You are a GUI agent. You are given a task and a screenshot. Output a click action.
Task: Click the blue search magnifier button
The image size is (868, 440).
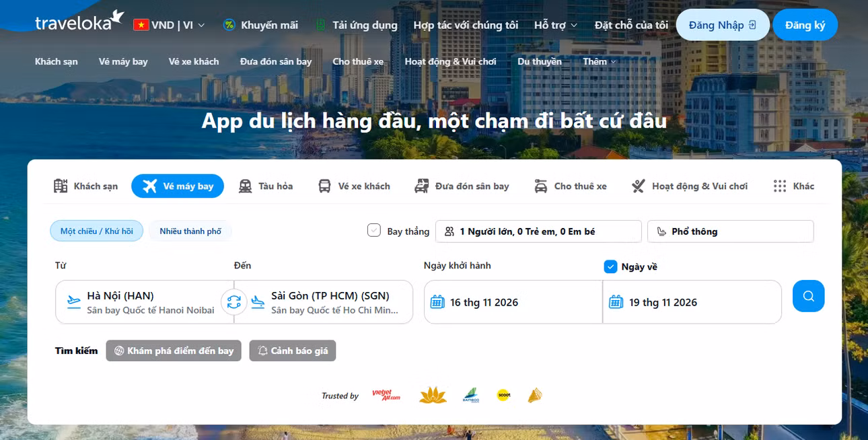(x=808, y=296)
